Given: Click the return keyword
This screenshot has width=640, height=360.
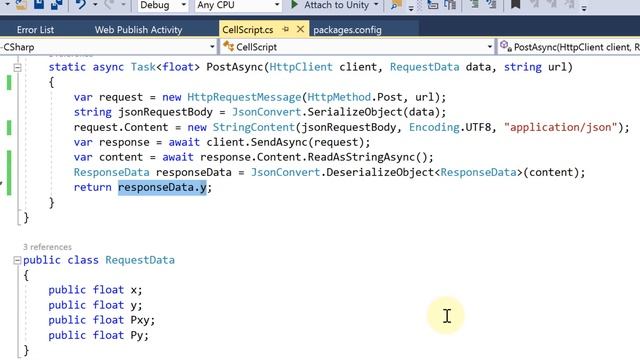Looking at the screenshot, I should point(93,187).
